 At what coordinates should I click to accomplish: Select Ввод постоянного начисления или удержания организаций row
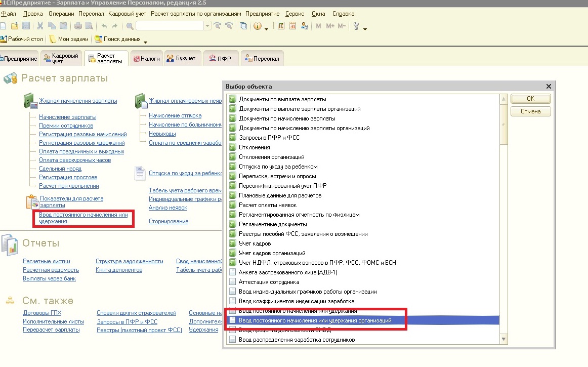[x=363, y=320]
